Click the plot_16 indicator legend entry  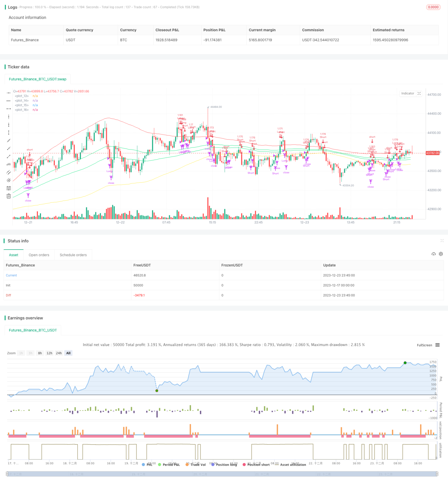coord(26,110)
